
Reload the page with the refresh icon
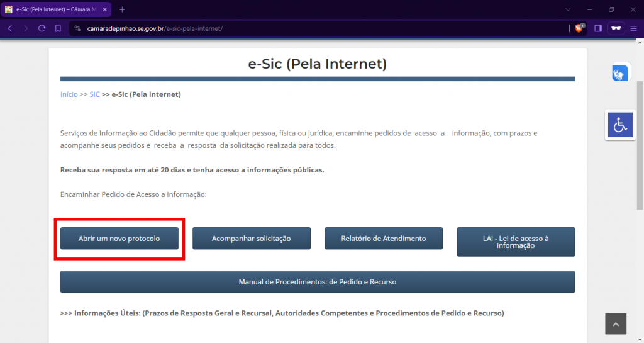coord(42,28)
